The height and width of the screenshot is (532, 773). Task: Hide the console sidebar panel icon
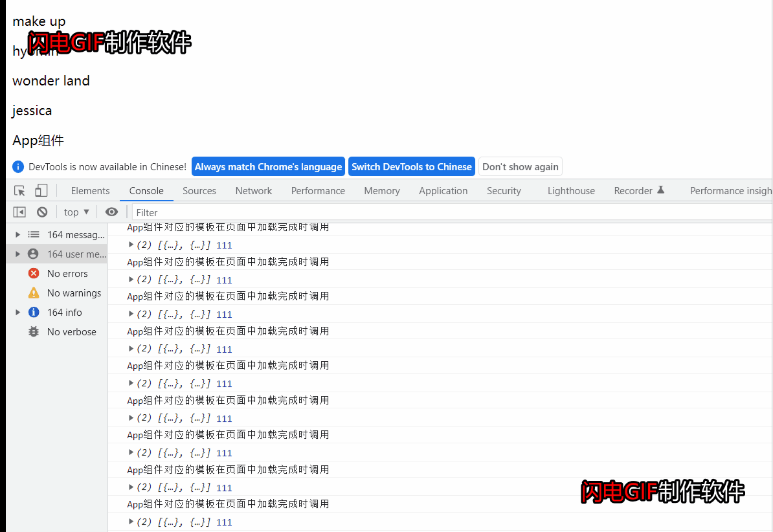coord(19,212)
